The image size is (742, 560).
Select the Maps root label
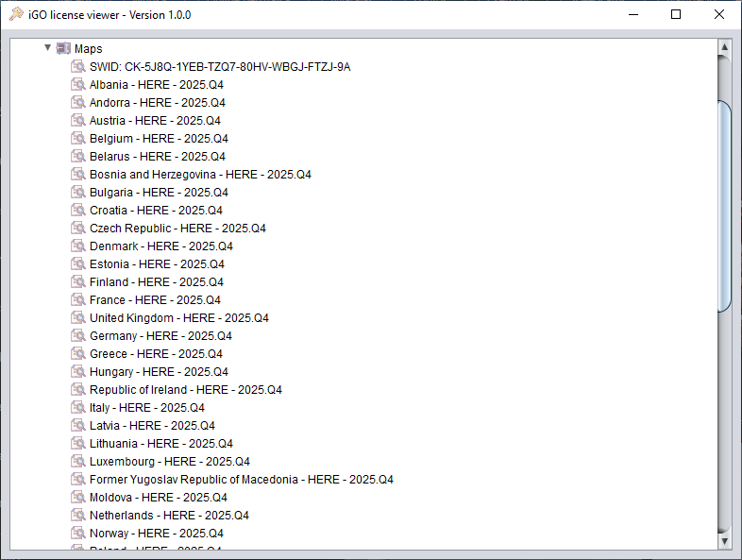click(x=88, y=49)
